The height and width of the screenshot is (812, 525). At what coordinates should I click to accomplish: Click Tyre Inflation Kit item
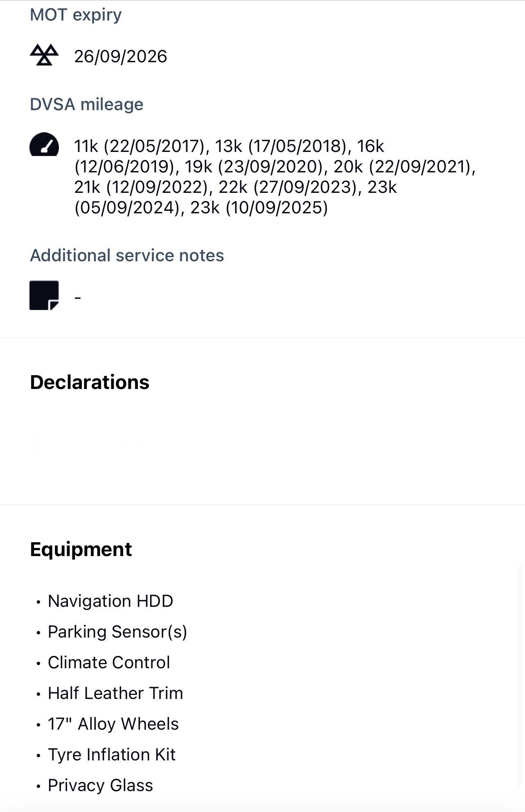click(112, 755)
